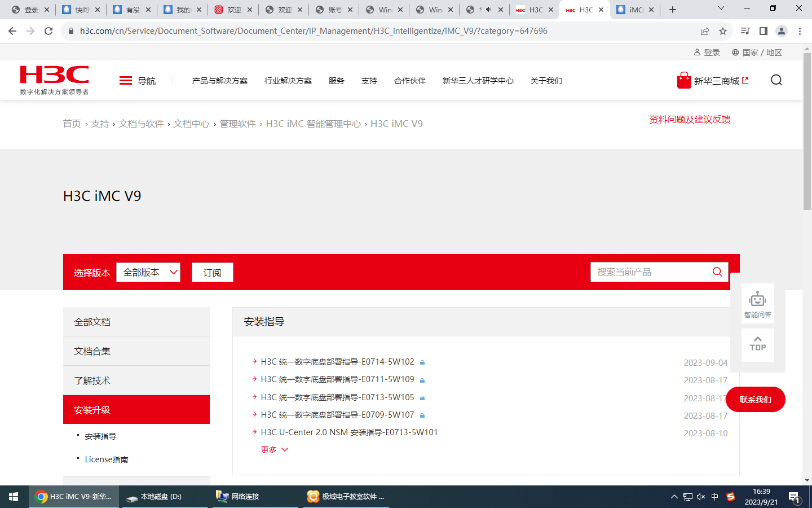
Task: Click the red 联系我们 button
Action: (x=756, y=400)
